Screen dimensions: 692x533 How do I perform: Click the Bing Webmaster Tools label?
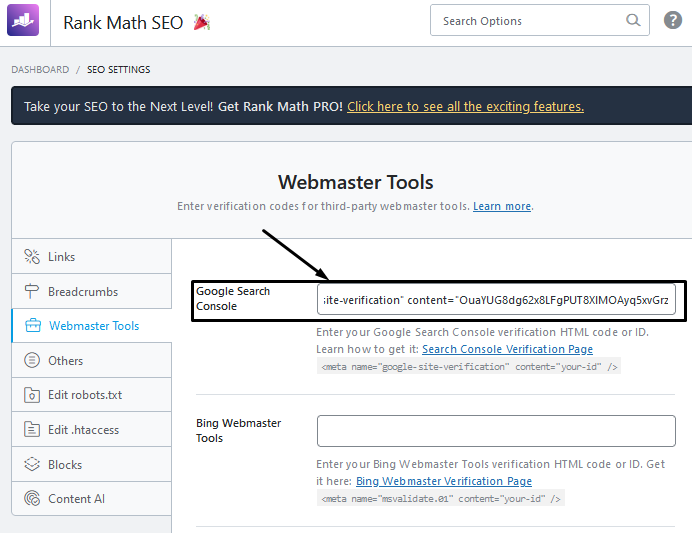(x=239, y=431)
